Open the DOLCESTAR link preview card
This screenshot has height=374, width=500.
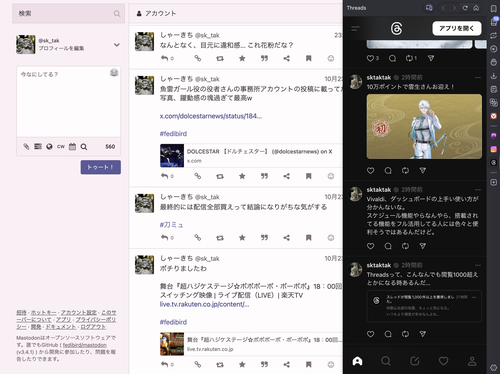click(x=251, y=155)
